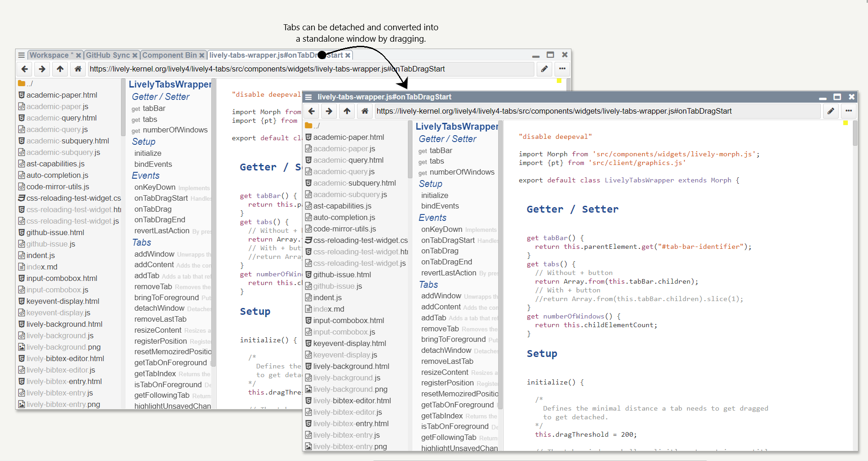Select index.md in the tabbed window file list
This screenshot has height=461, width=868.
coord(42,267)
